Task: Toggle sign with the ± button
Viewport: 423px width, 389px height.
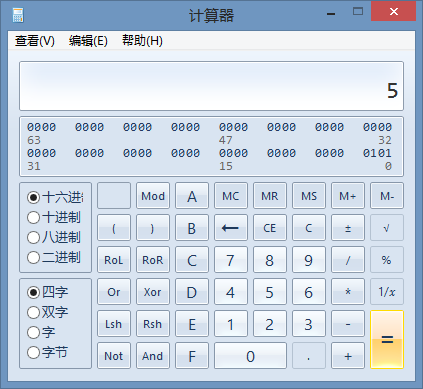Action: coord(348,228)
